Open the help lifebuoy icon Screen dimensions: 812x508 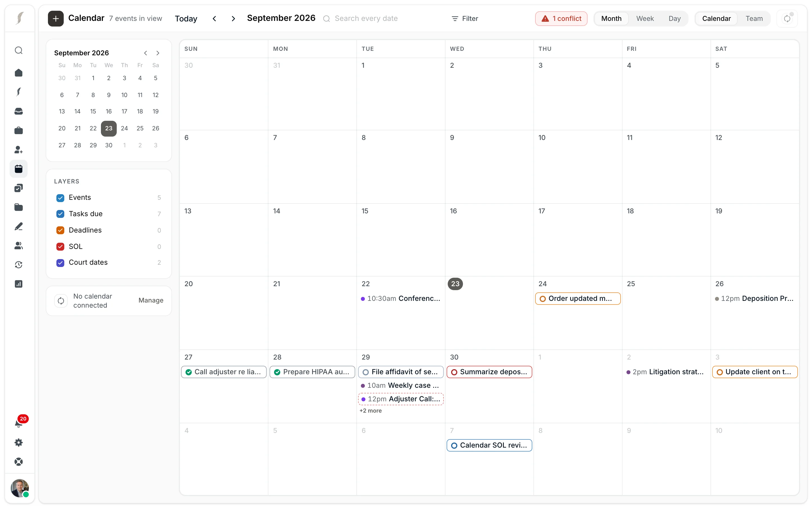(x=19, y=462)
